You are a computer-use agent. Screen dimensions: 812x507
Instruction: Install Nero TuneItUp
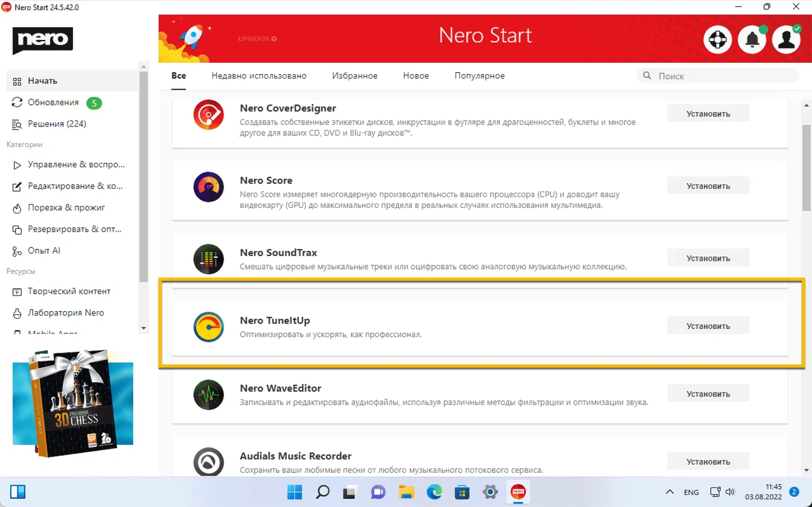(x=708, y=326)
